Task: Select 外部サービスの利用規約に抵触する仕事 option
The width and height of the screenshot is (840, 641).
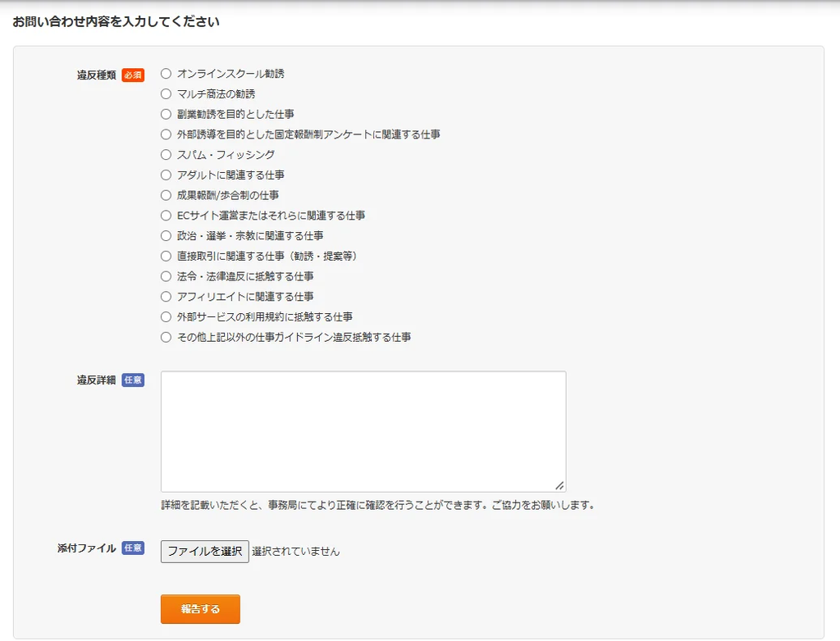Action: click(x=166, y=317)
